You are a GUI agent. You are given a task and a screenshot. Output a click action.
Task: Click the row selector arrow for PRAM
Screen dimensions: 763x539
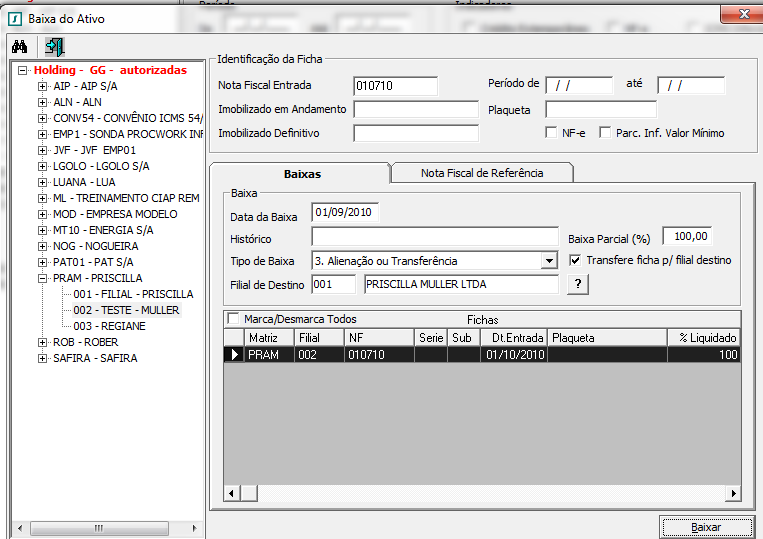point(235,354)
